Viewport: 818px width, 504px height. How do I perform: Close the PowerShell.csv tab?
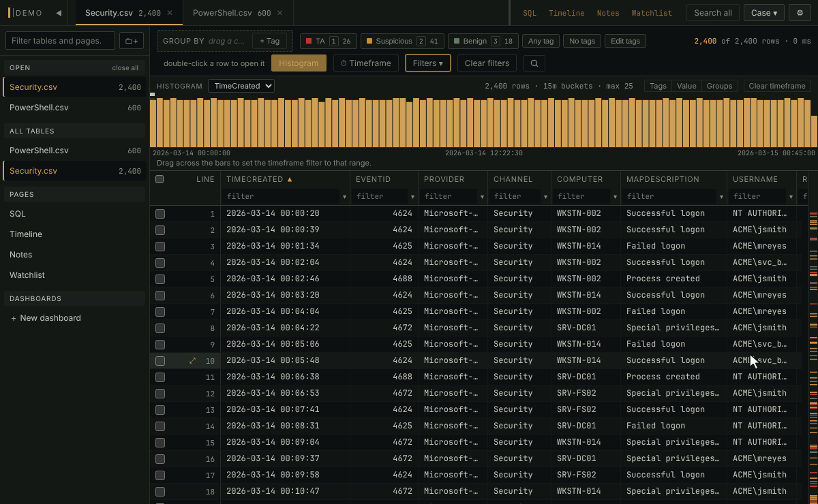click(279, 13)
